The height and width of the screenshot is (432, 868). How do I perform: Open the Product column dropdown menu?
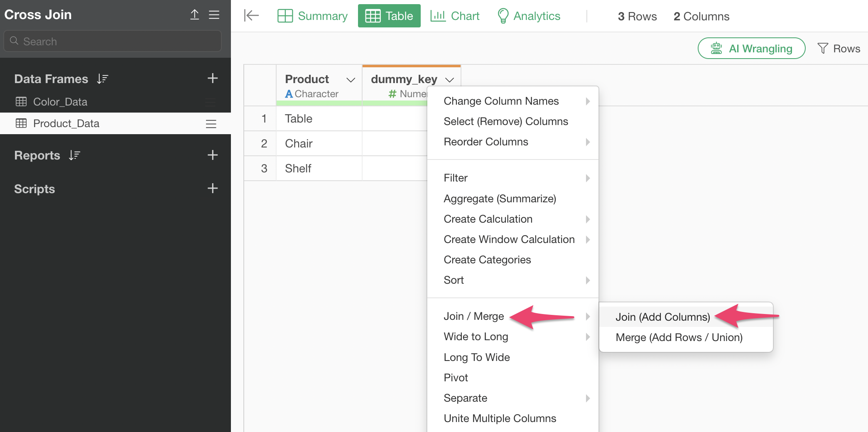(x=351, y=79)
